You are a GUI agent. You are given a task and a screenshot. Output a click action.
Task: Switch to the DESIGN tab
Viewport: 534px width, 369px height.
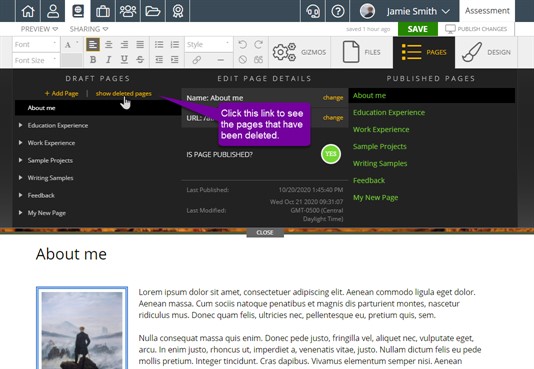tap(486, 52)
